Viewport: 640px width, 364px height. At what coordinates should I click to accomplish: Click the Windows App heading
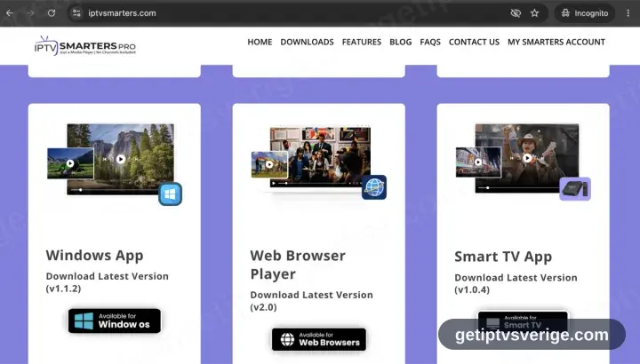pyautogui.click(x=95, y=256)
